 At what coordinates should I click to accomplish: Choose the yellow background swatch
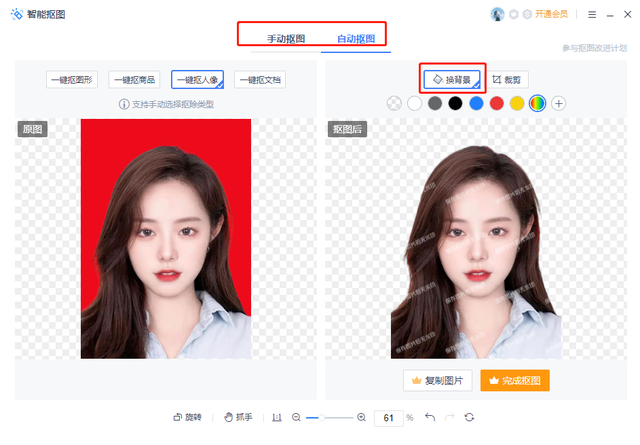coord(517,103)
